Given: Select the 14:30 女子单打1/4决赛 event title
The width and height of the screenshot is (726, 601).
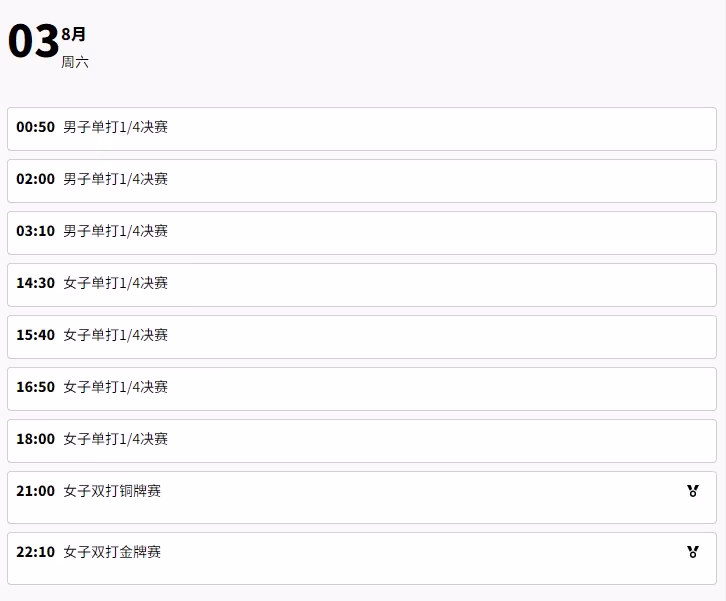Looking at the screenshot, I should [x=115, y=283].
